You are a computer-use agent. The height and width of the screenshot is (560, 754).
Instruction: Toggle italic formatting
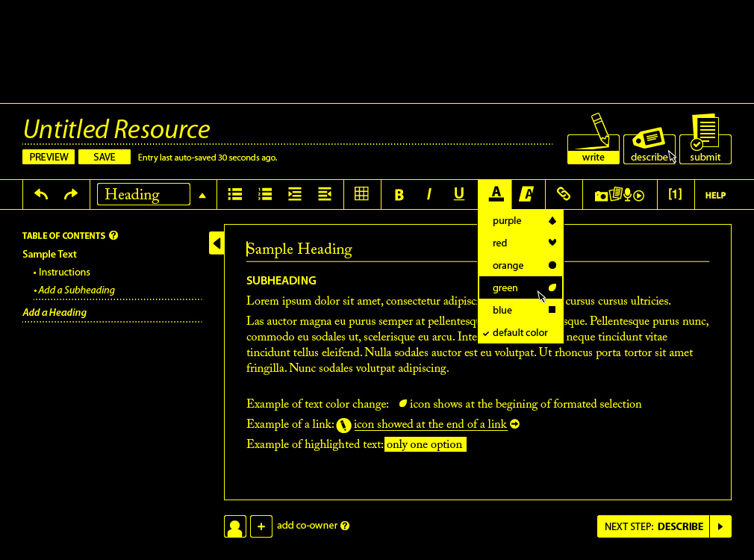coord(429,195)
